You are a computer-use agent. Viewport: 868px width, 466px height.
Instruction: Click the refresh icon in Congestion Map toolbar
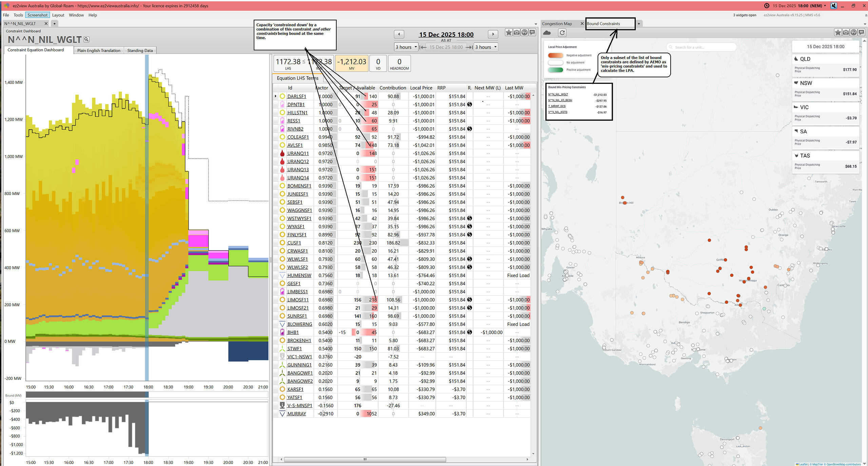[x=562, y=33]
